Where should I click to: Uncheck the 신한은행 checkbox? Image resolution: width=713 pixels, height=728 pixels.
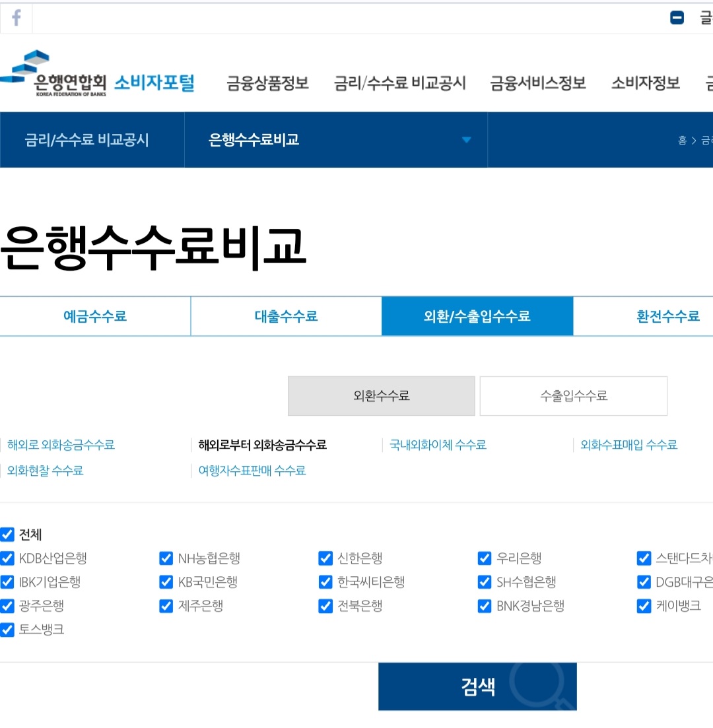[325, 558]
